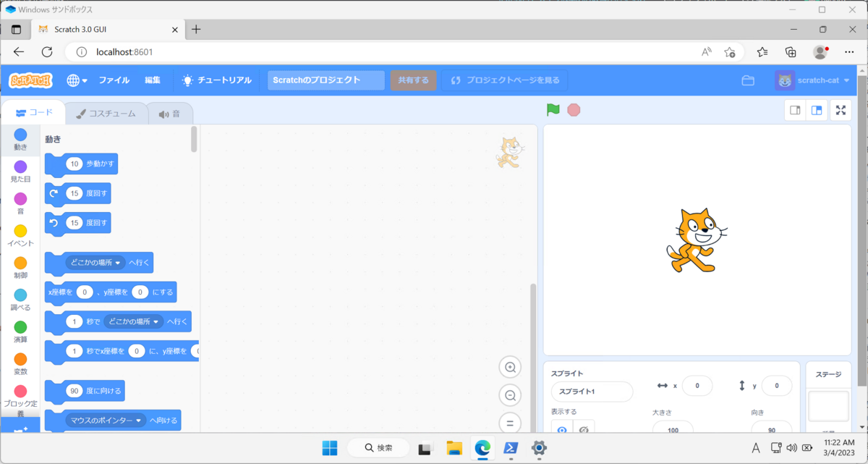Switch to the コスチューム tab
Screen dimensions: 868x464
106,114
